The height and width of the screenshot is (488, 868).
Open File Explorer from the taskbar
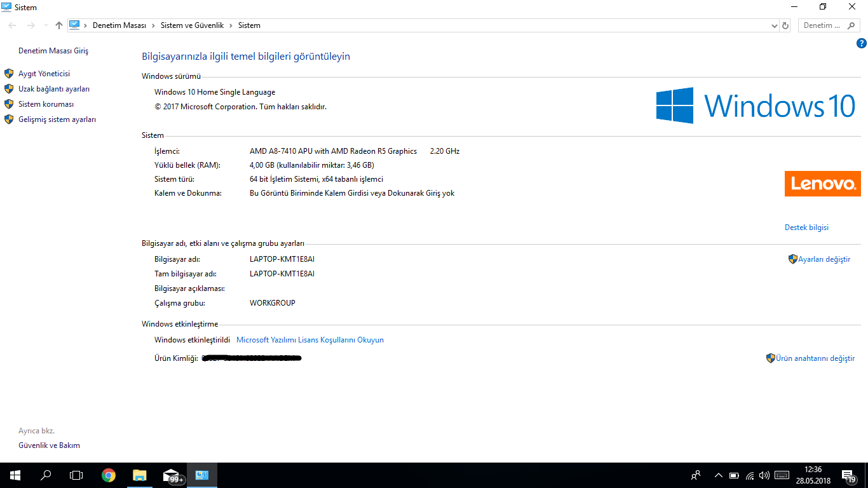139,475
